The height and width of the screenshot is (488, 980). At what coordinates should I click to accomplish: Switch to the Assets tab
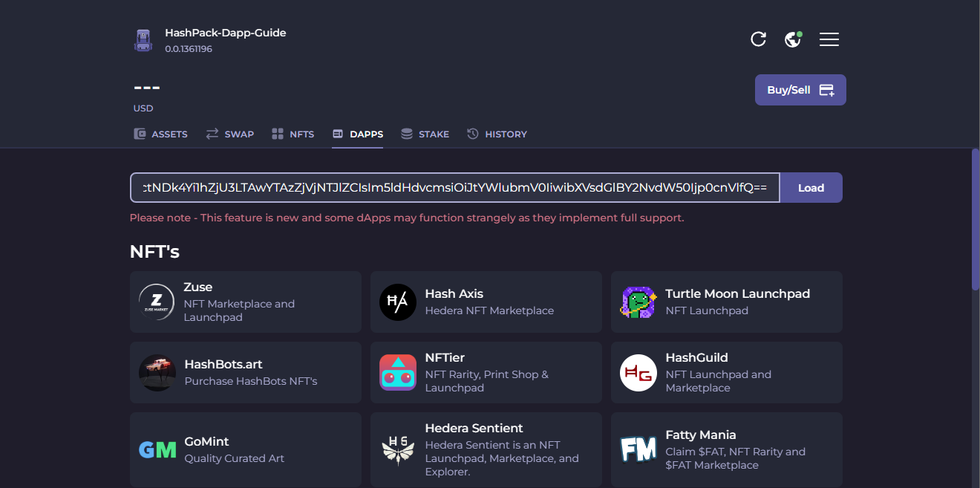(x=161, y=134)
